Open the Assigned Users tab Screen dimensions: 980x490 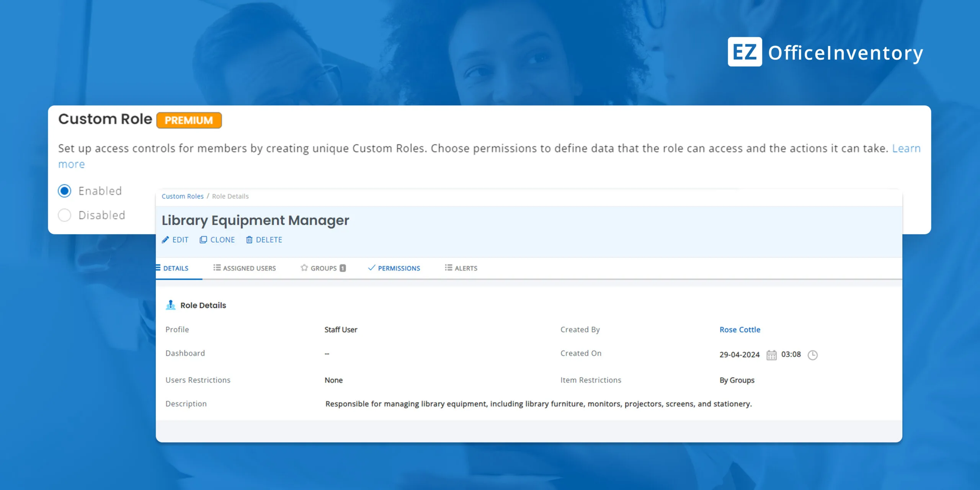click(x=245, y=268)
